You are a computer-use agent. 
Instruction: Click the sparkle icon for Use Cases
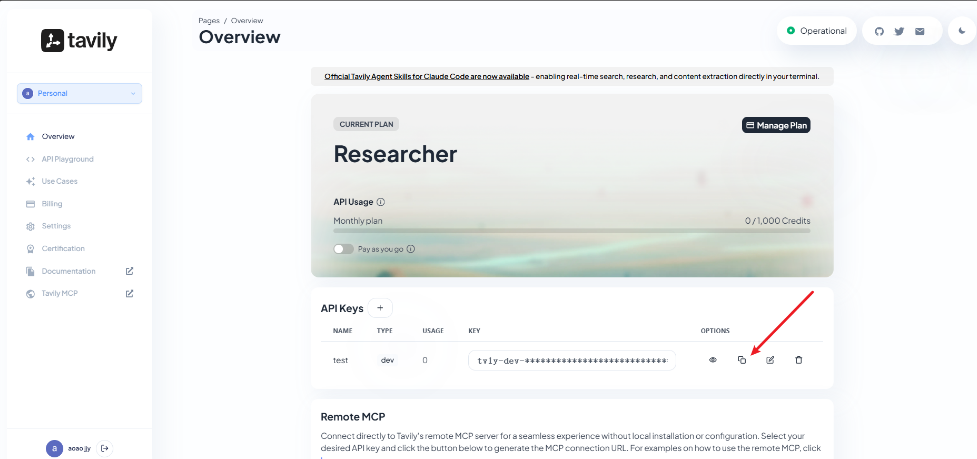(30, 181)
